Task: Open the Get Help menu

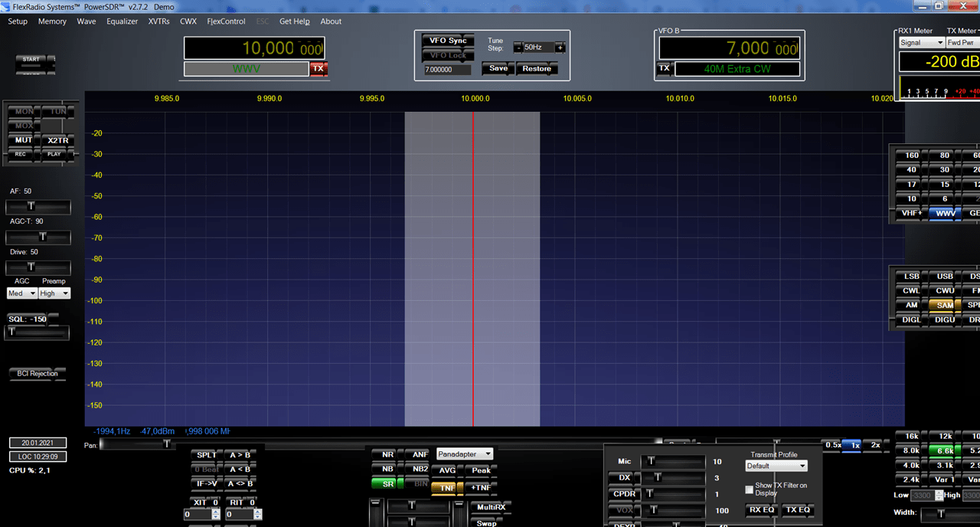Action: [x=295, y=21]
